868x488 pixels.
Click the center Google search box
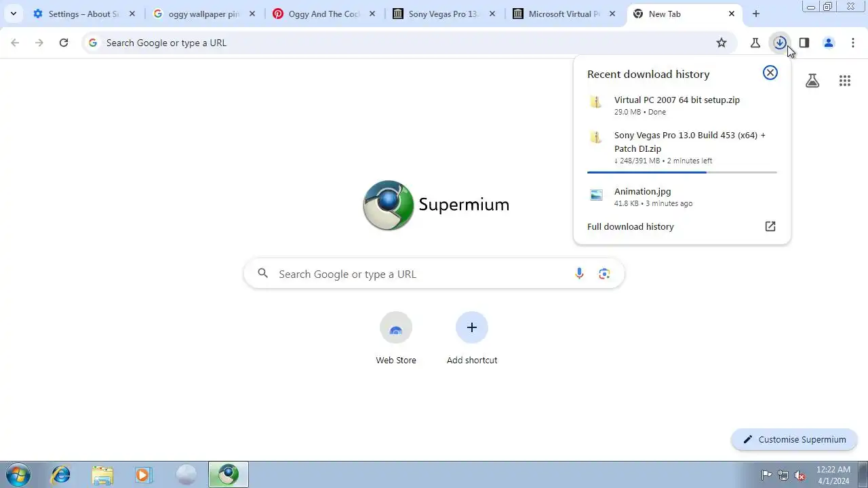(434, 274)
